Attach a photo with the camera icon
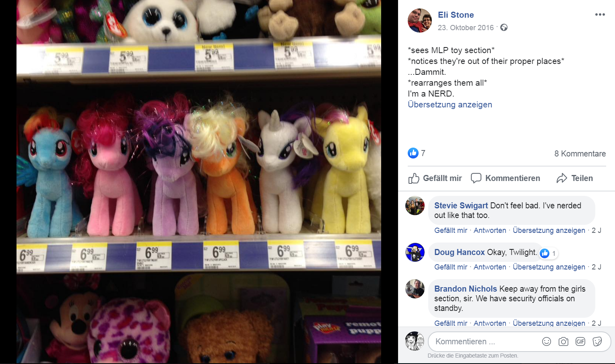 tap(563, 341)
